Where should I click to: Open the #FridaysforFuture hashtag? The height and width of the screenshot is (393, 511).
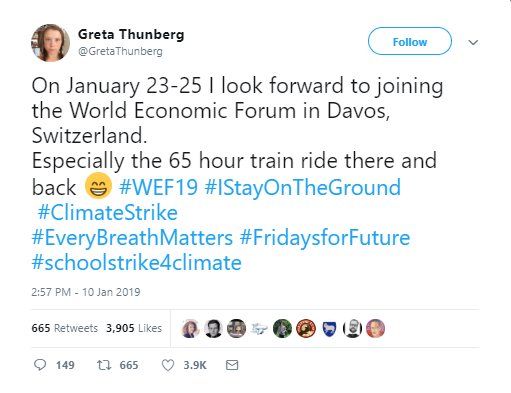point(325,238)
